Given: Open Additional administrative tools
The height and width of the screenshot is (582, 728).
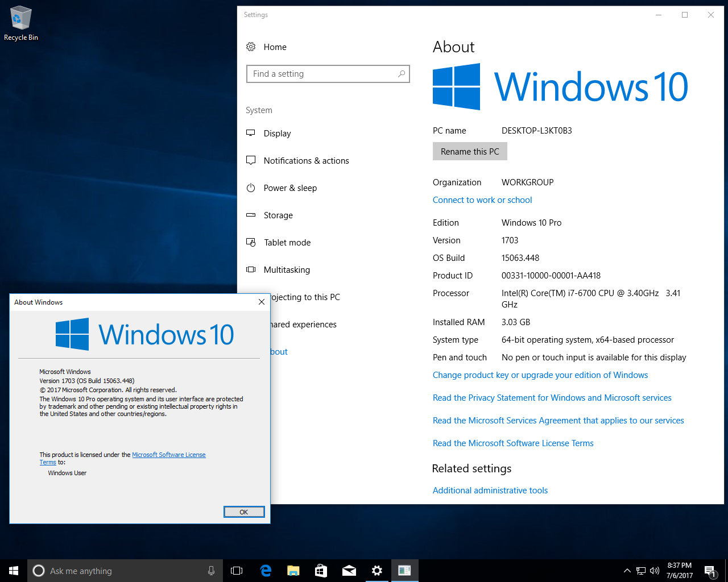Looking at the screenshot, I should point(490,490).
